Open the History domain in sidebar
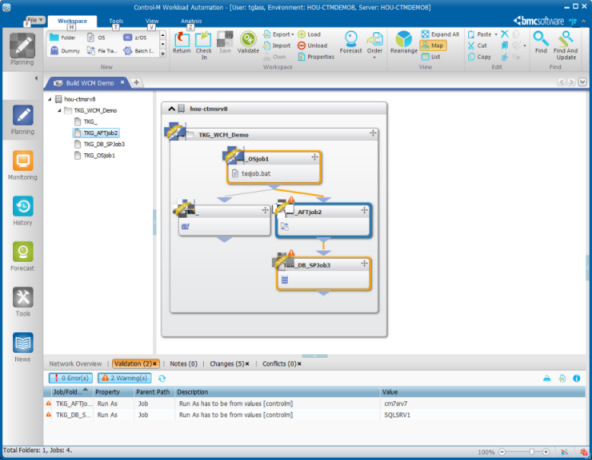Screen dimensions: 592x460 point(23,211)
